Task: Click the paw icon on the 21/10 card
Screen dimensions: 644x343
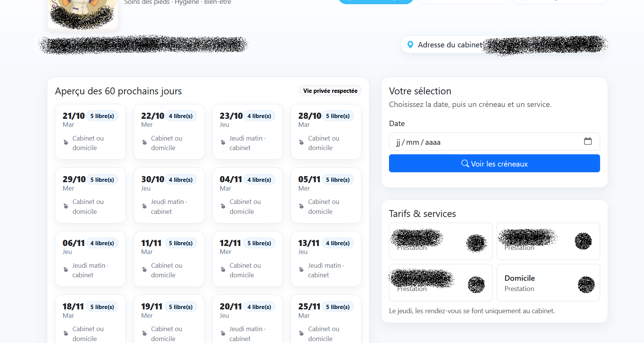Action: pyautogui.click(x=66, y=142)
